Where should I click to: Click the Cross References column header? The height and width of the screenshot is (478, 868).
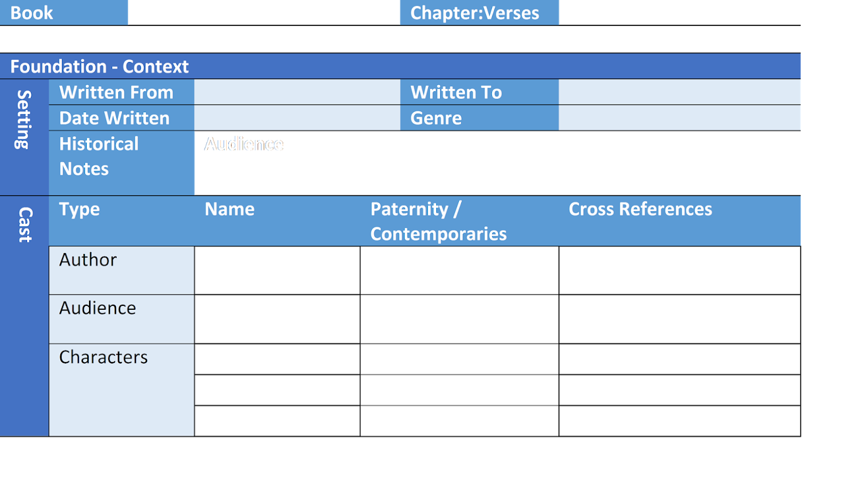(640, 209)
